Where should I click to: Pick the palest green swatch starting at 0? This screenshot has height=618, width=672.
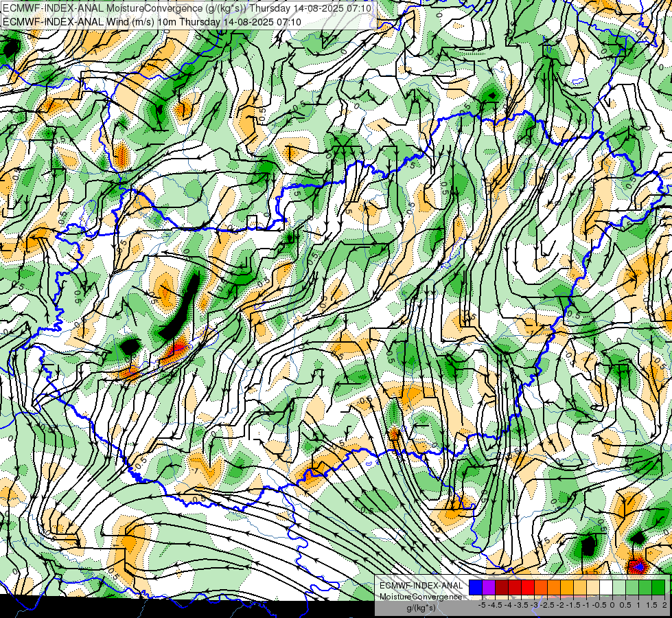point(619,587)
